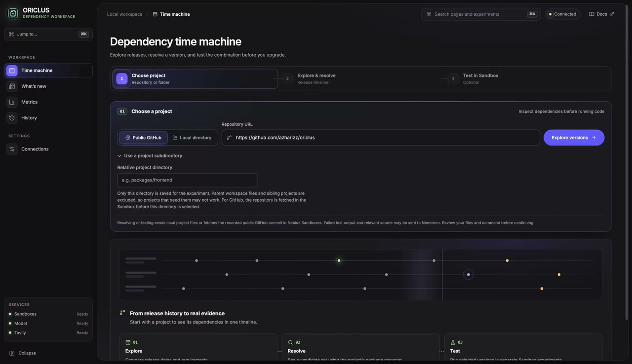632x364 pixels.
Task: Select step 1 Choose project
Action: [195, 79]
